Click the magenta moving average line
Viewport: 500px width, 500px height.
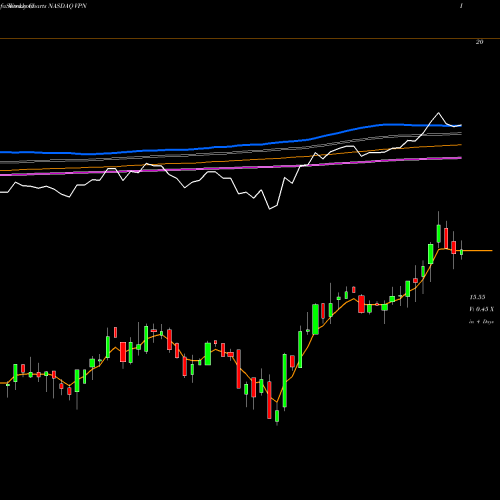click(231, 167)
